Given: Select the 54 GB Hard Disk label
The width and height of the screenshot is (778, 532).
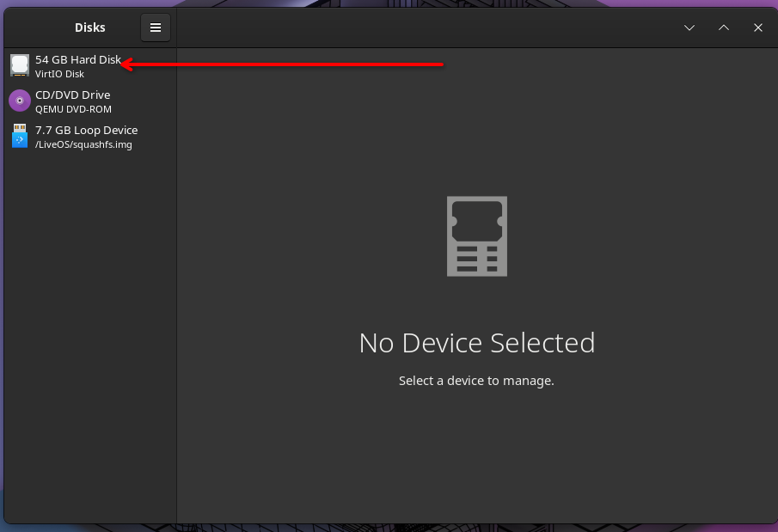Looking at the screenshot, I should pos(77,60).
